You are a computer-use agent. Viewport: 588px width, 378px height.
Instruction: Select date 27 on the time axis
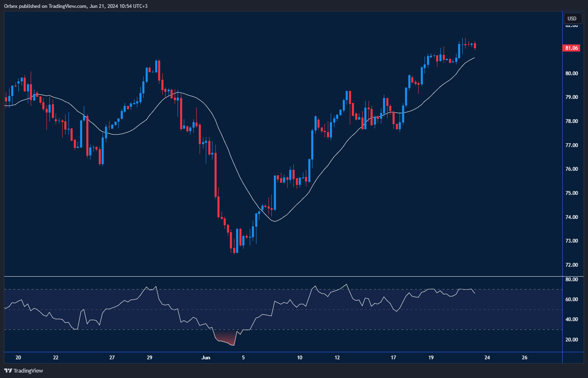112,358
